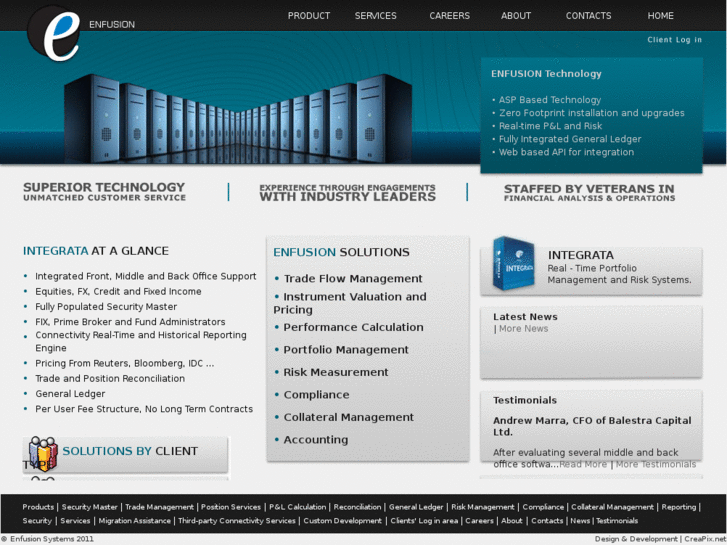Open the PRODUCT menu

tap(309, 16)
